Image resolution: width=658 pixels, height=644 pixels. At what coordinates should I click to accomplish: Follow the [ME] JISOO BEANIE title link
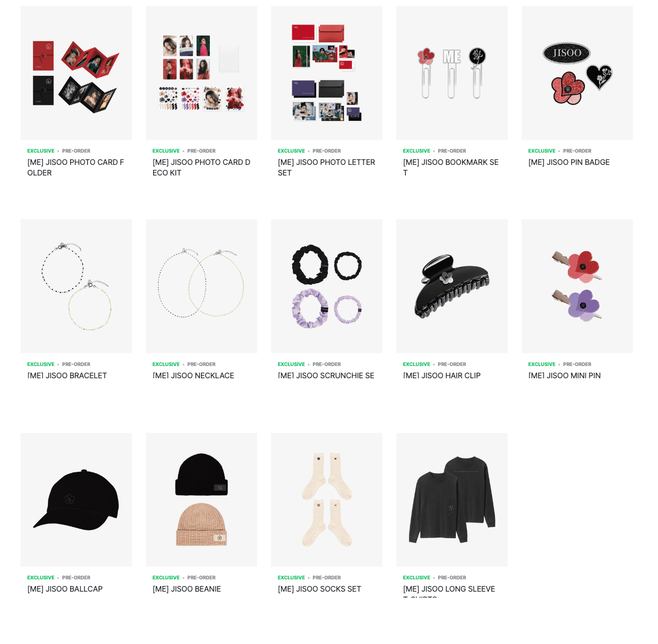tap(186, 589)
